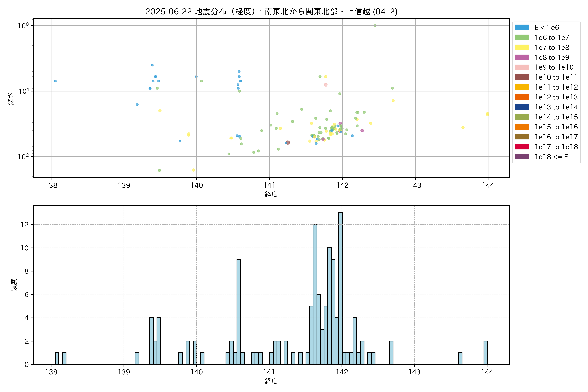Click the leftmost histogram bar near 138
588x392 pixels.
(57, 358)
